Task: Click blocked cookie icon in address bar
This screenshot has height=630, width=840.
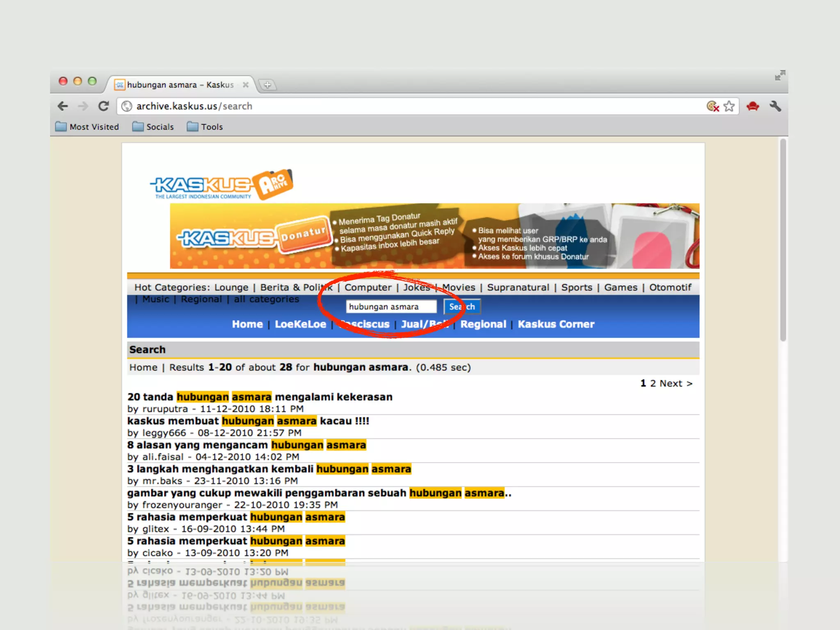Action: (x=713, y=106)
